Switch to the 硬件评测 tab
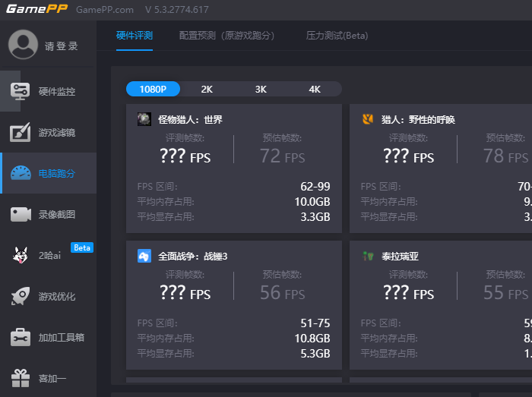 click(135, 36)
